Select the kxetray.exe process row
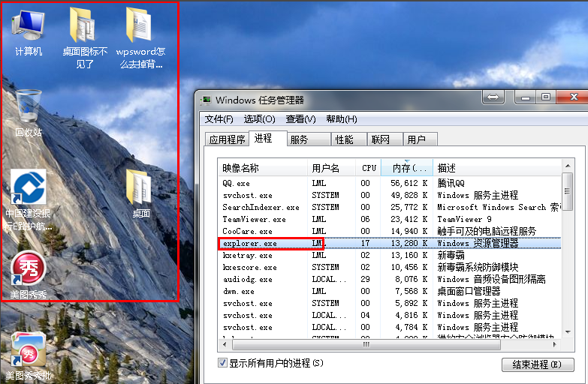Image resolution: width=588 pixels, height=384 pixels. pos(389,255)
